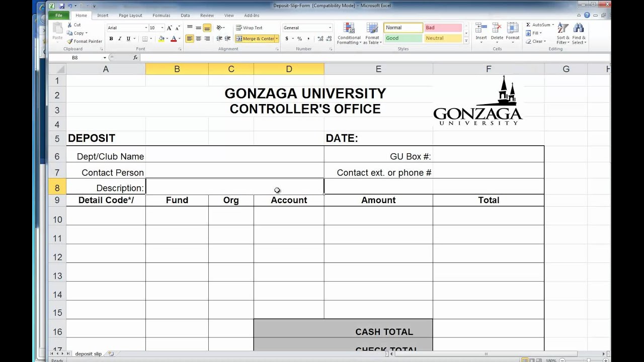Expand the Fill dropdown in Editing

pos(541,33)
